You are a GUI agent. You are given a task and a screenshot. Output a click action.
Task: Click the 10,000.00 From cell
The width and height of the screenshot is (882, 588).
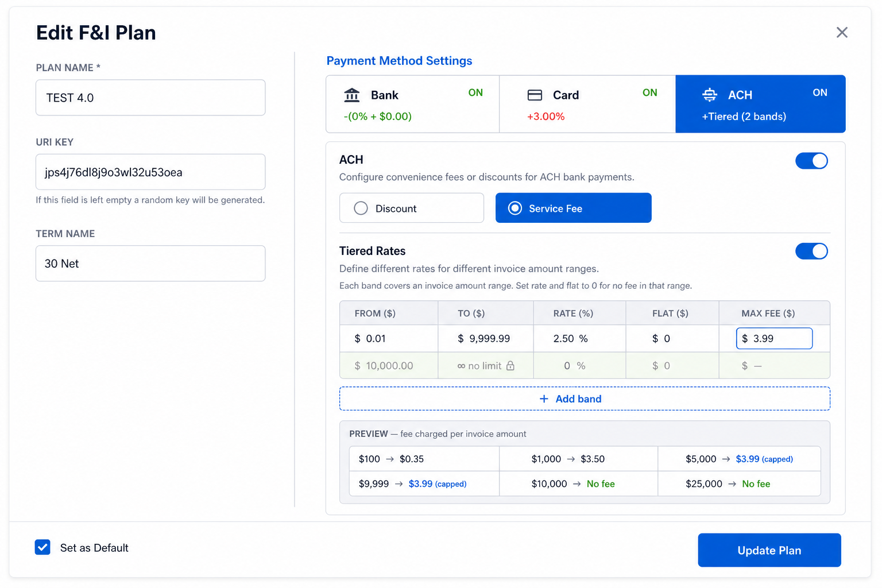pyautogui.click(x=389, y=366)
